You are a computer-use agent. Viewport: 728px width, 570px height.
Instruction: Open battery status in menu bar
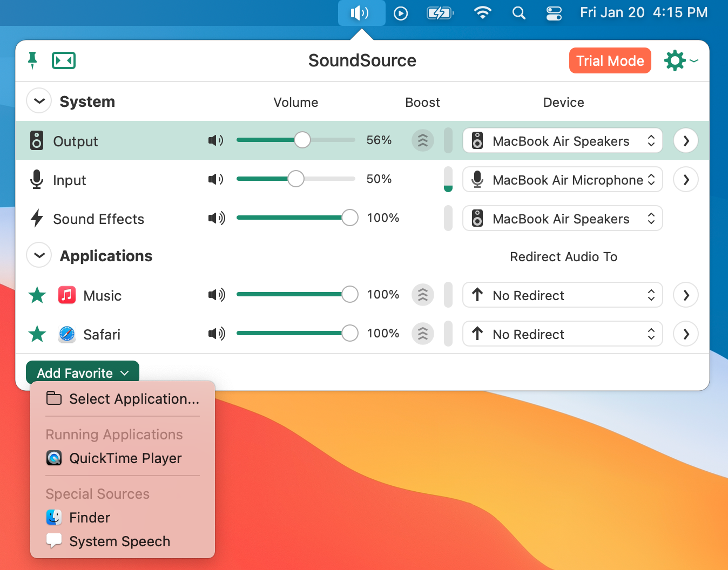click(x=441, y=13)
